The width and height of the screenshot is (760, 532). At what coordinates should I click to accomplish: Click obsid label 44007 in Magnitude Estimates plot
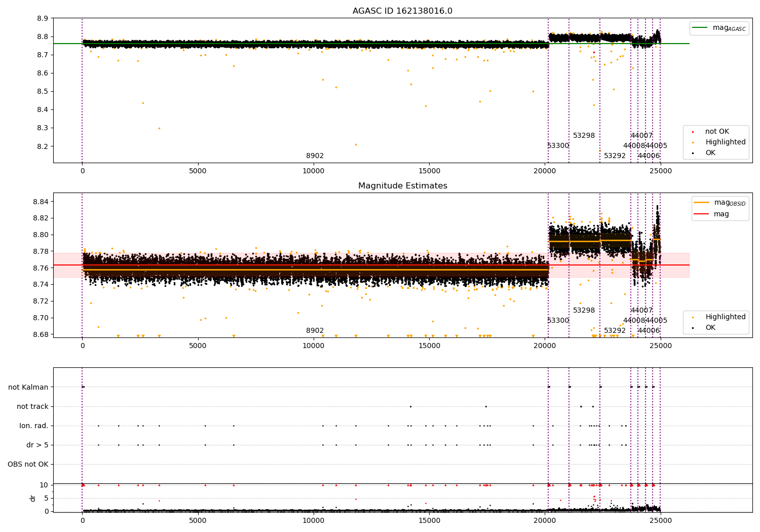[x=641, y=311]
